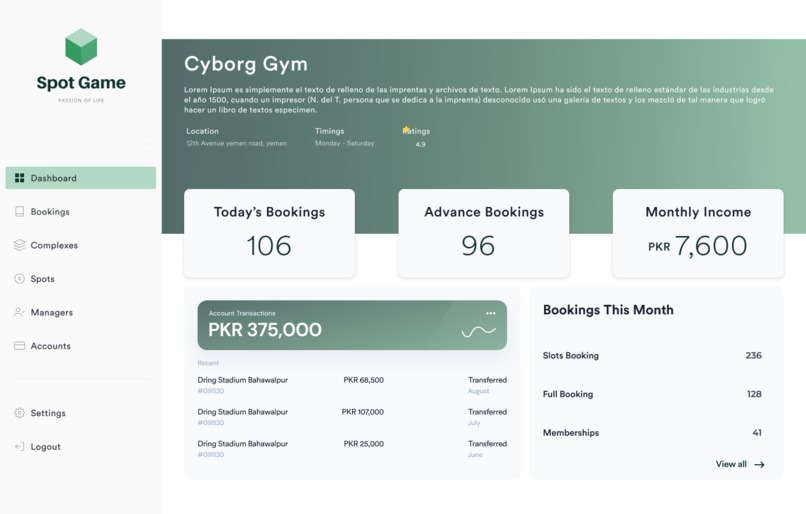The image size is (806, 514).
Task: Select the Spots menu item
Action: [x=81, y=279]
